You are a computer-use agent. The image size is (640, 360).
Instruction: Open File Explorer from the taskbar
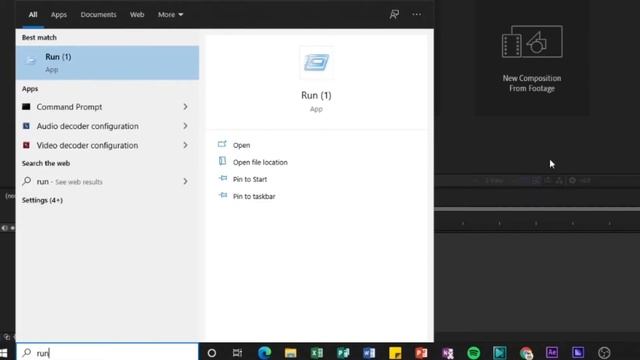(290, 353)
